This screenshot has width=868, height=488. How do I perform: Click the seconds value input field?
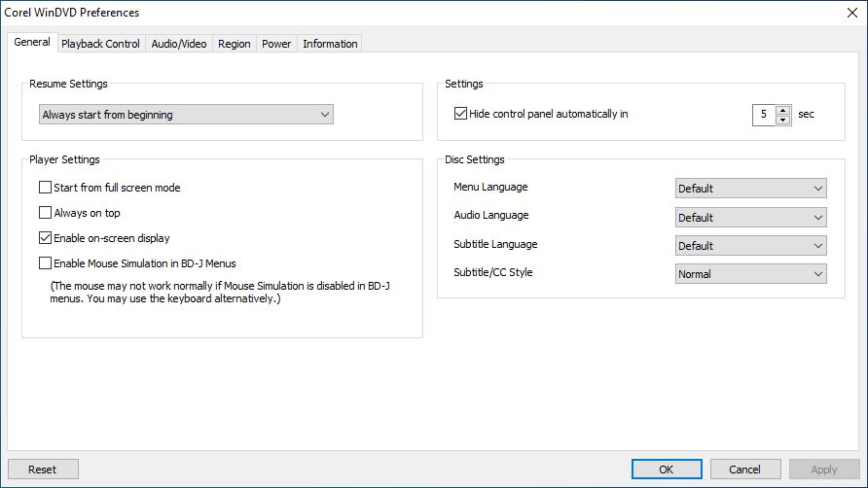tap(764, 115)
